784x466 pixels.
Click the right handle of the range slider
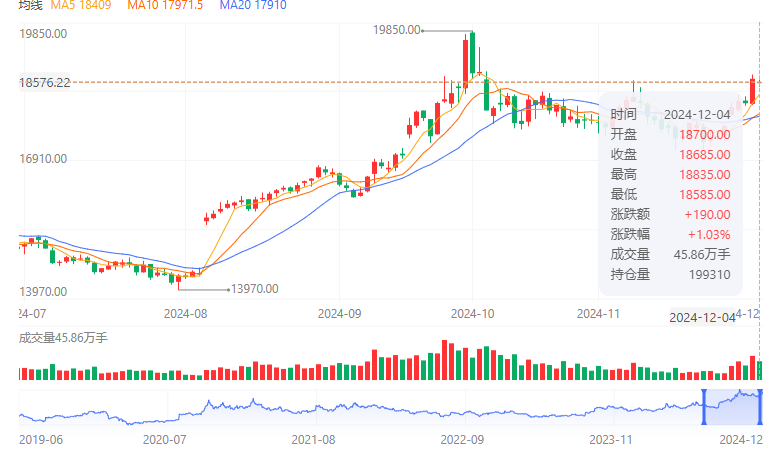[761, 406]
